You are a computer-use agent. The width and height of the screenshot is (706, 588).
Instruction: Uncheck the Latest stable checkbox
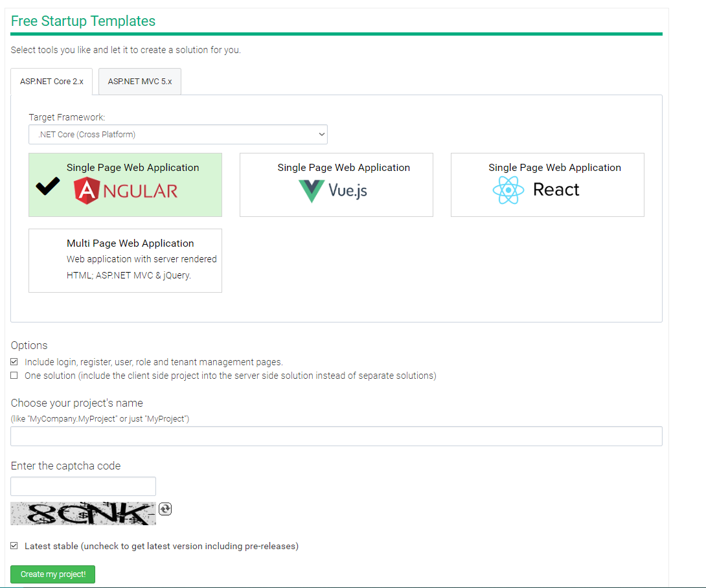[14, 546]
